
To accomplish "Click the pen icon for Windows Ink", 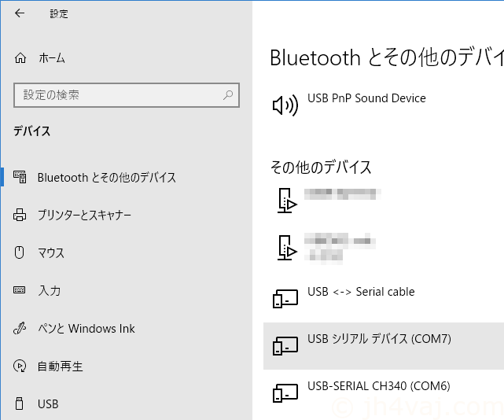I will [20, 328].
